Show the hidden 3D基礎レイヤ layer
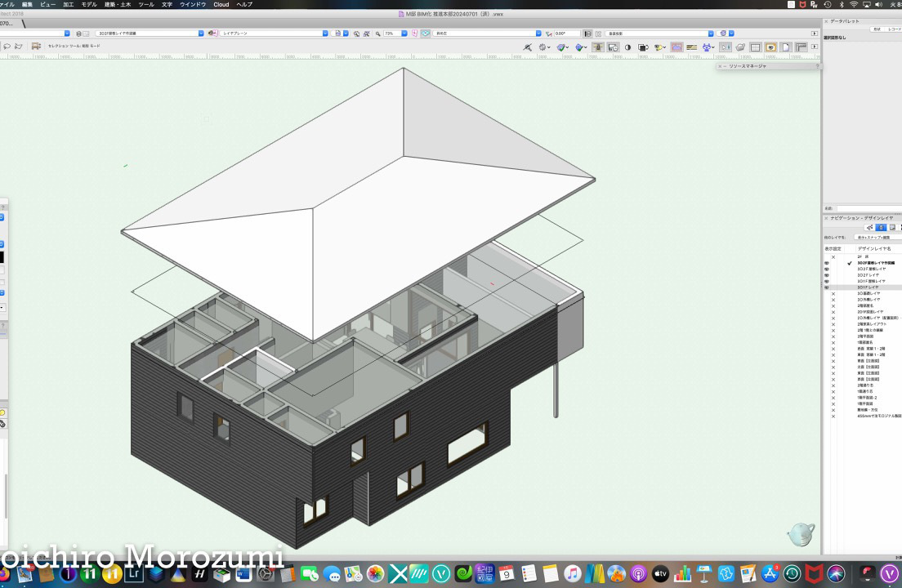The height and width of the screenshot is (588, 902). 833,293
